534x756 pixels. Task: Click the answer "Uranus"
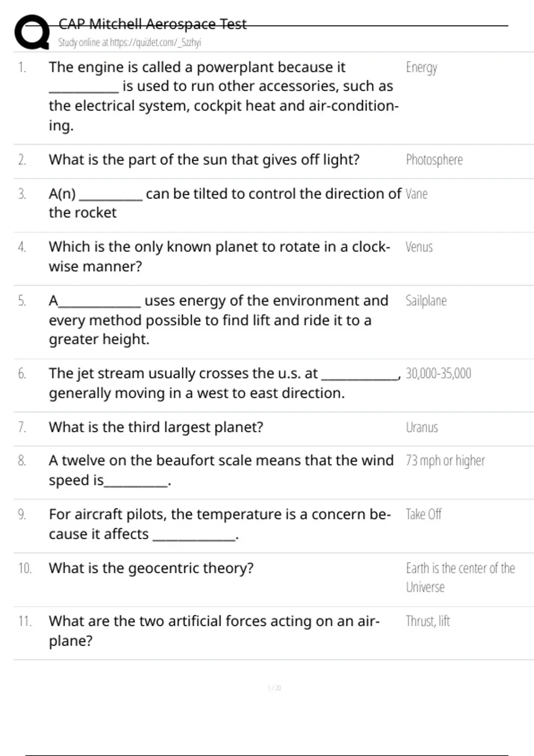coord(421,427)
